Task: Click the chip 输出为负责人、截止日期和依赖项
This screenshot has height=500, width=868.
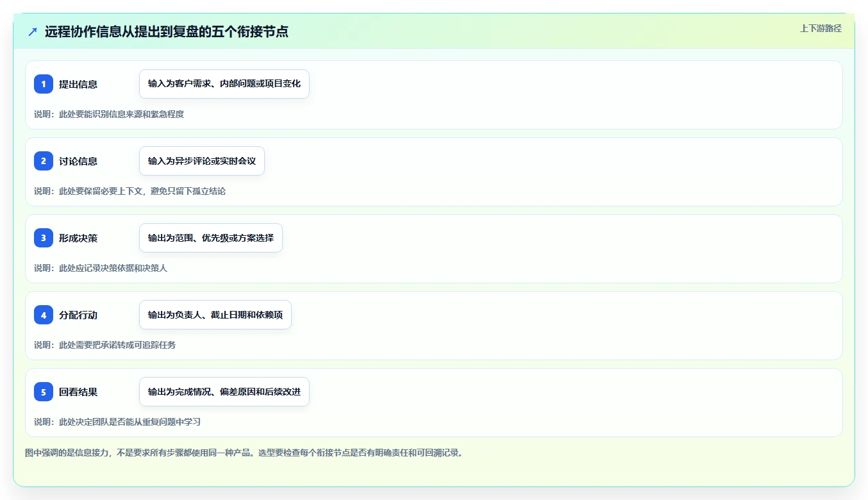Action: pyautogui.click(x=215, y=315)
